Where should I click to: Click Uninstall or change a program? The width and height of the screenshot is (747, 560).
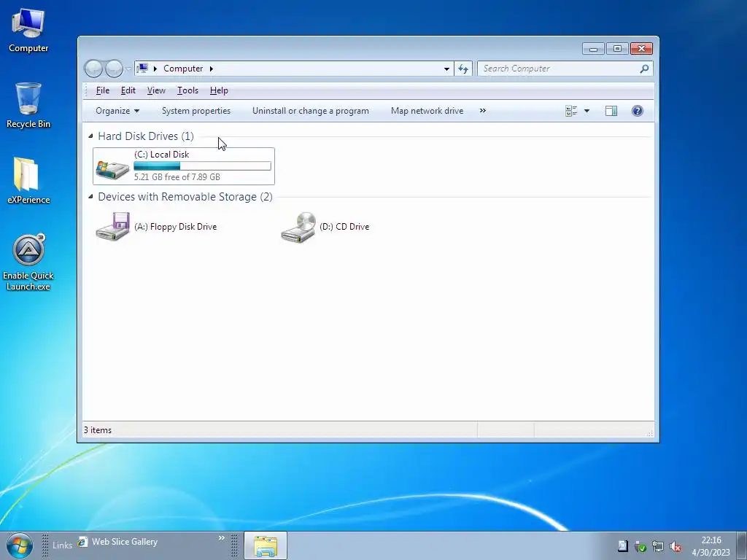(310, 111)
